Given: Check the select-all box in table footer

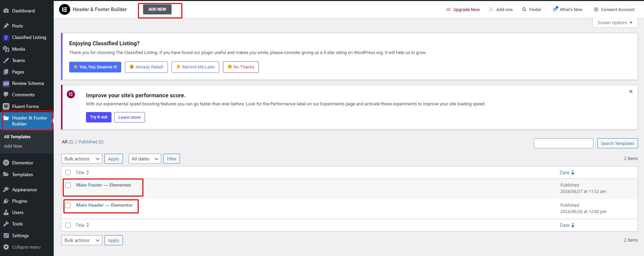Looking at the screenshot, I should click(x=68, y=225).
